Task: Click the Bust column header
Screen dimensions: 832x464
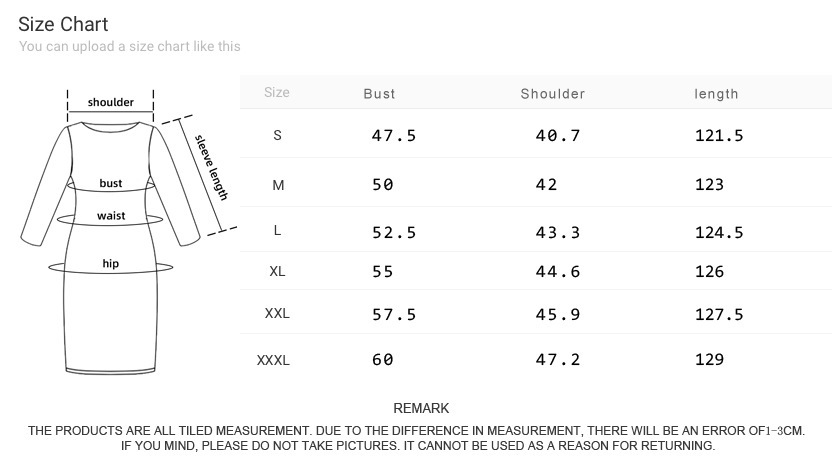Action: tap(379, 94)
